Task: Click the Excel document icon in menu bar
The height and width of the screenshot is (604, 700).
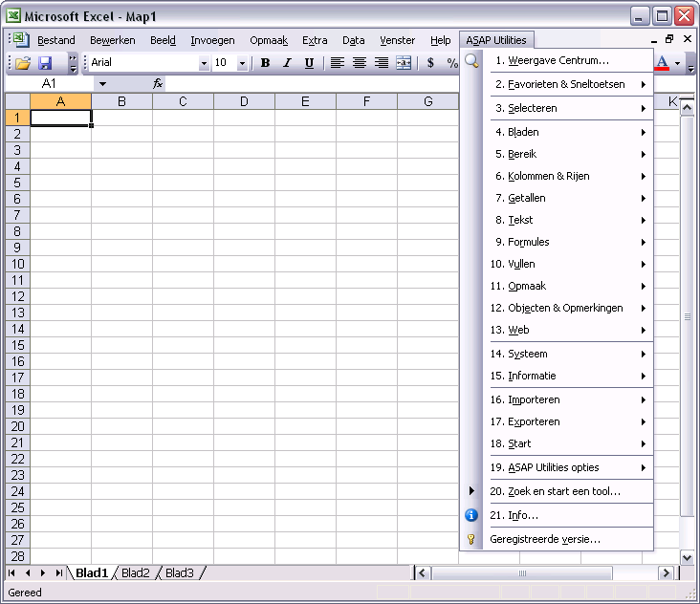Action: coord(20,40)
